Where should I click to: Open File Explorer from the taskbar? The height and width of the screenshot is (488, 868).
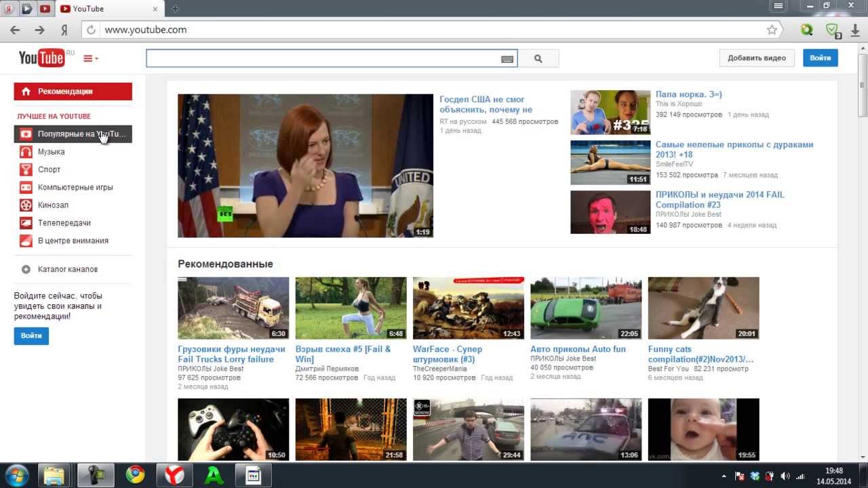click(54, 475)
